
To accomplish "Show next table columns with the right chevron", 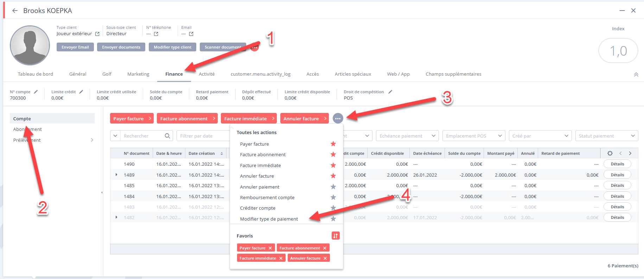I will [630, 153].
